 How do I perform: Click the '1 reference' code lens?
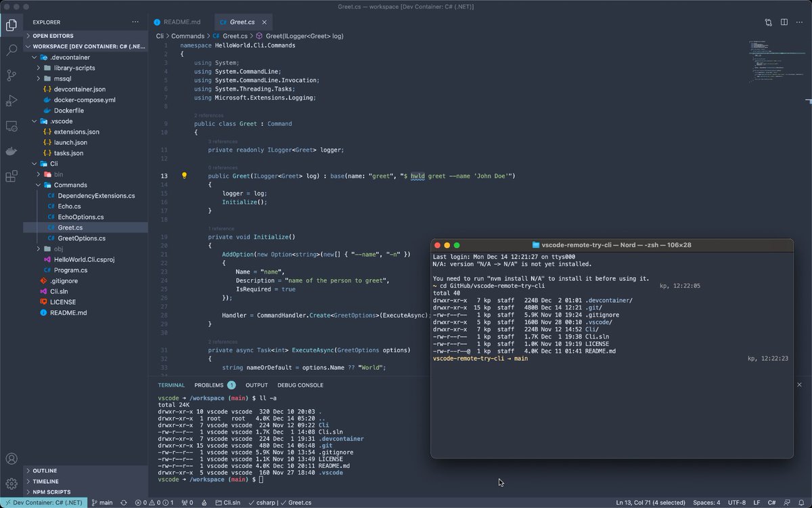221,229
